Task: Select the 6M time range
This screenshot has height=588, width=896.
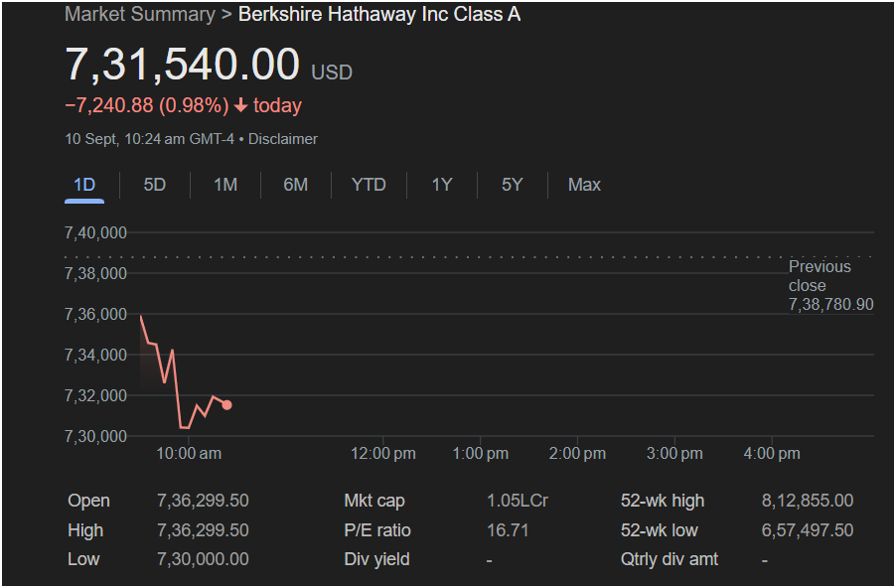Action: (295, 185)
